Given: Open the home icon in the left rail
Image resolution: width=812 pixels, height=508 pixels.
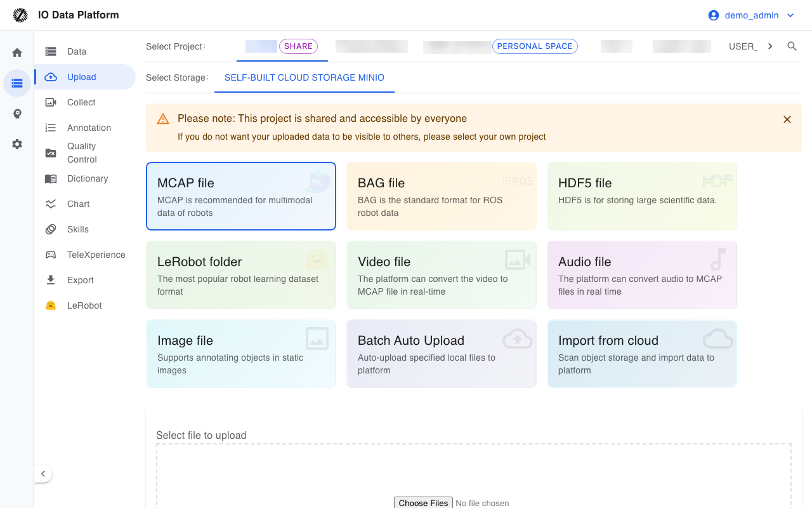Looking at the screenshot, I should click(17, 53).
